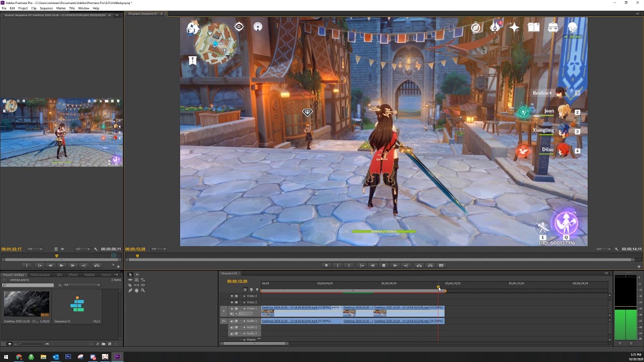Click Lift button in Program monitor
644x362 pixels.
click(419, 265)
